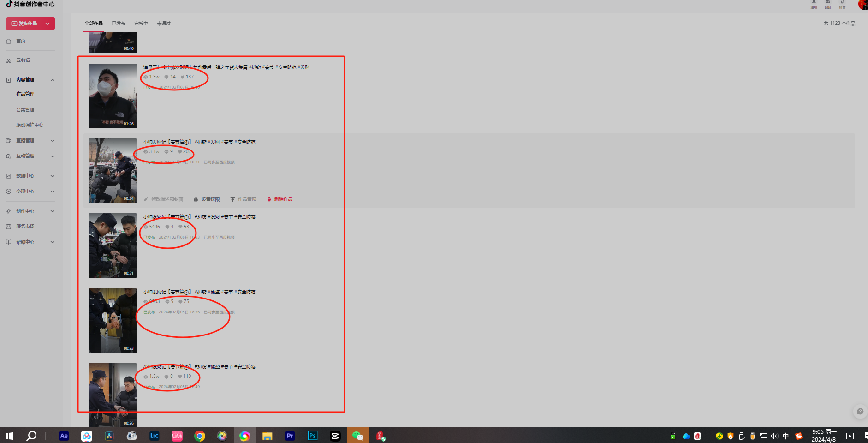Open File Explorer from the taskbar

tap(268, 436)
